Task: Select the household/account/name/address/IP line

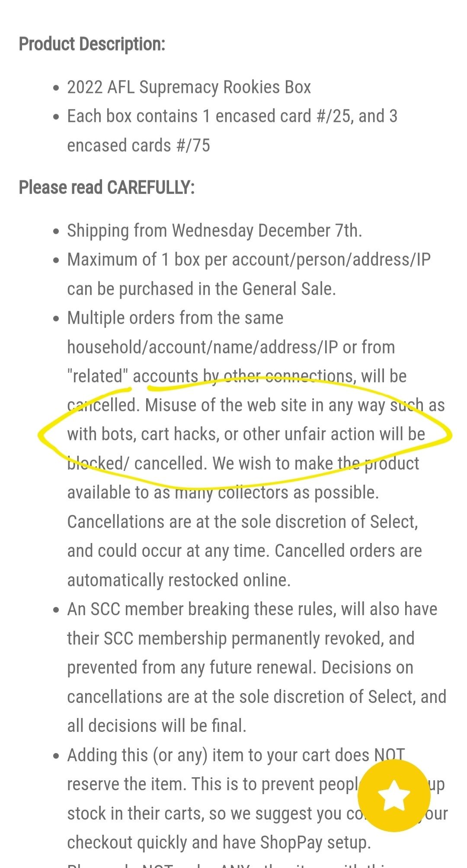Action: pyautogui.click(x=231, y=347)
